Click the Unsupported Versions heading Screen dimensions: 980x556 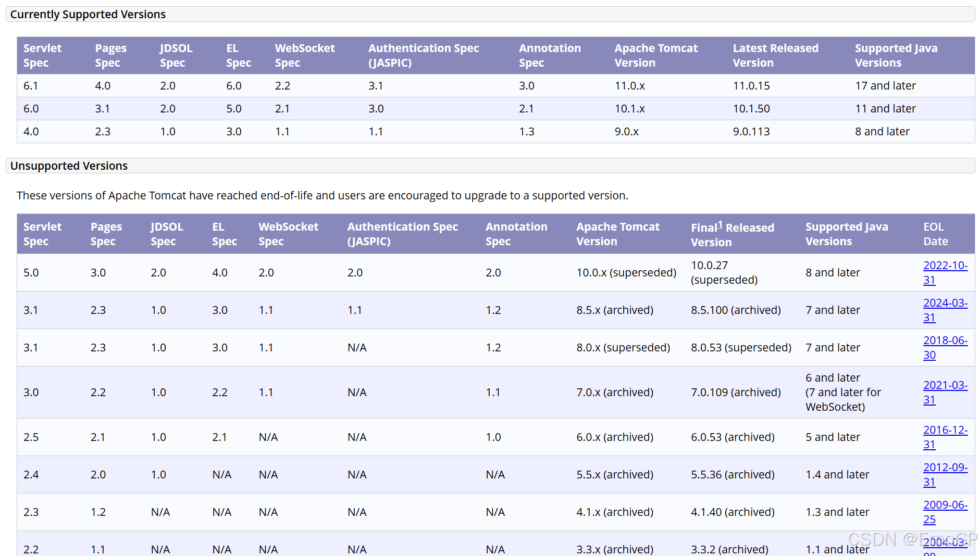[x=69, y=166]
